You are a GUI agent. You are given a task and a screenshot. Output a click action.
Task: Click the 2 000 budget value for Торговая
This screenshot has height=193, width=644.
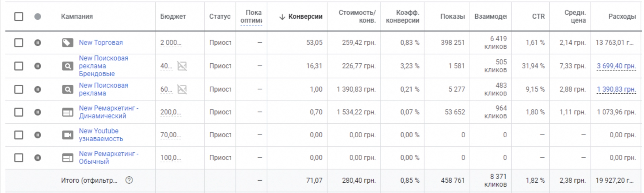tap(171, 43)
